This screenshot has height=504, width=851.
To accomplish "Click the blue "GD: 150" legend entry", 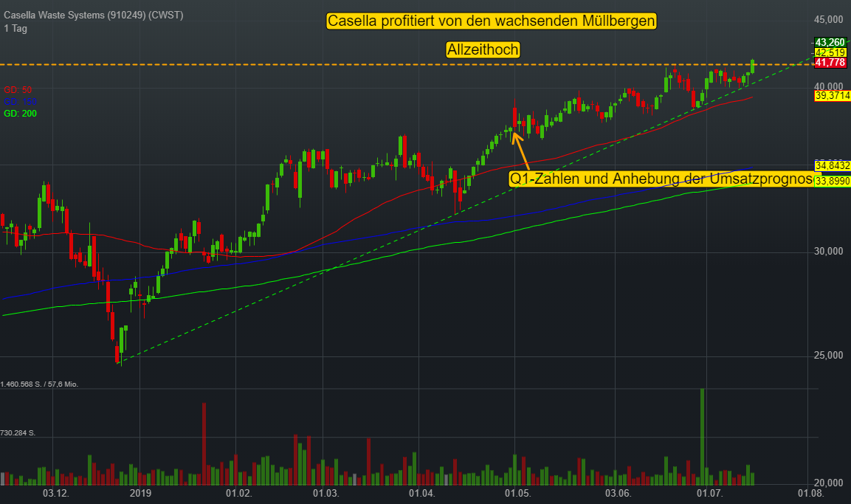I will pyautogui.click(x=20, y=102).
